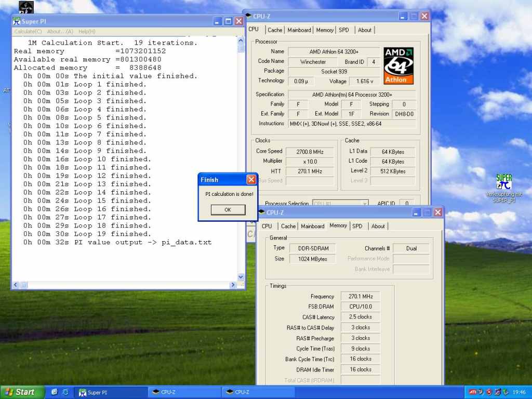
Task: Switch to CPU tab in lower CPU-Z window
Action: click(267, 227)
